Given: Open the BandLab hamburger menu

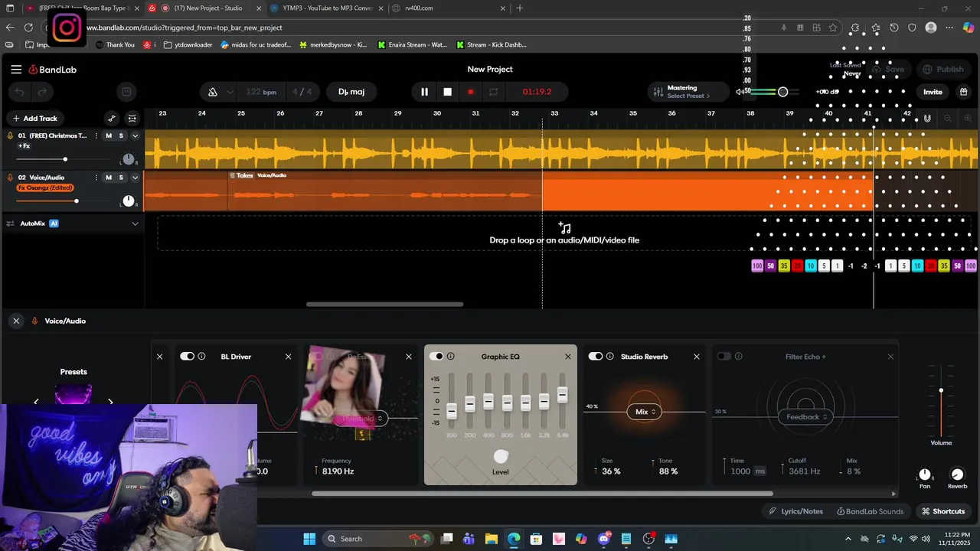Looking at the screenshot, I should [16, 69].
